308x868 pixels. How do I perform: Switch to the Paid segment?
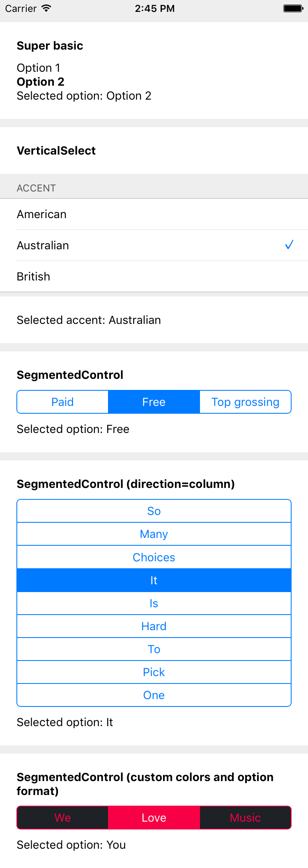click(x=62, y=402)
